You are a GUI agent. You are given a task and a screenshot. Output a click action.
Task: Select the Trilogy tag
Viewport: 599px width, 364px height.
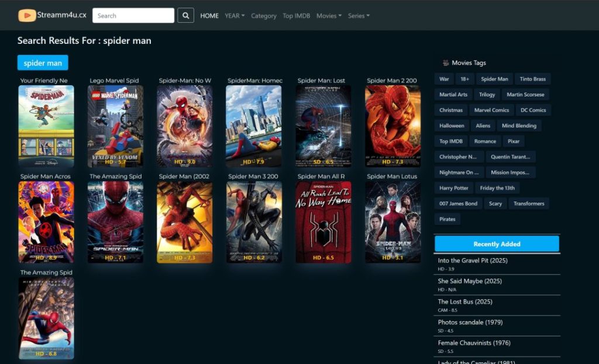(487, 95)
